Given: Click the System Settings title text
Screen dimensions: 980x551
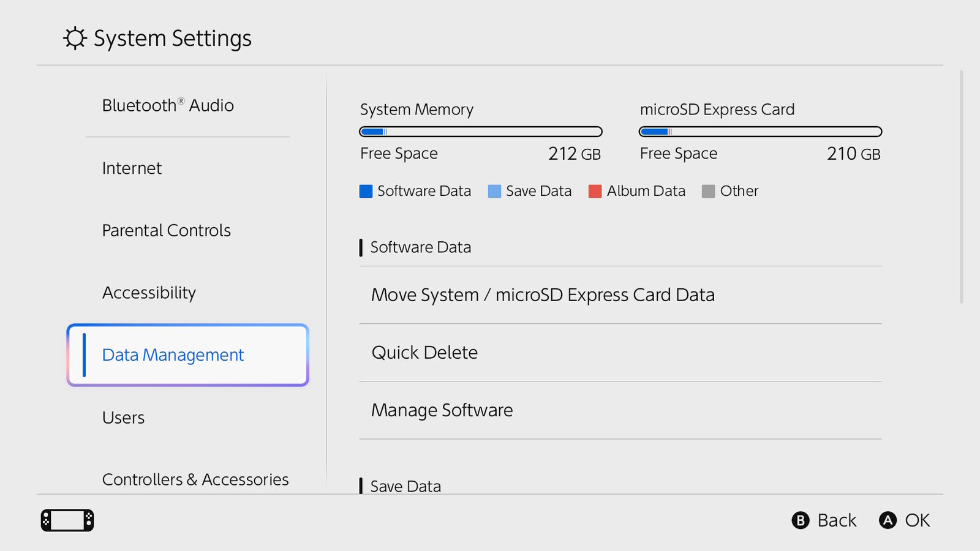Looking at the screenshot, I should pos(173,38).
